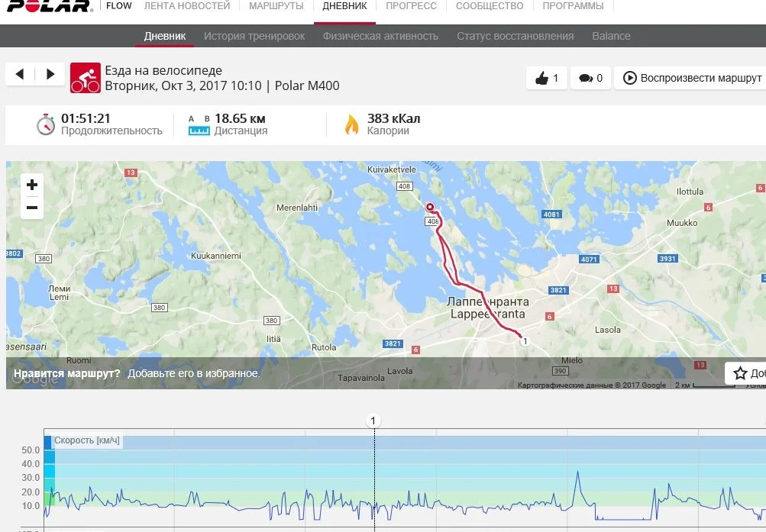Viewport: 766px width, 532px height.
Task: Click lap marker 1 above speed chart
Action: (x=373, y=421)
